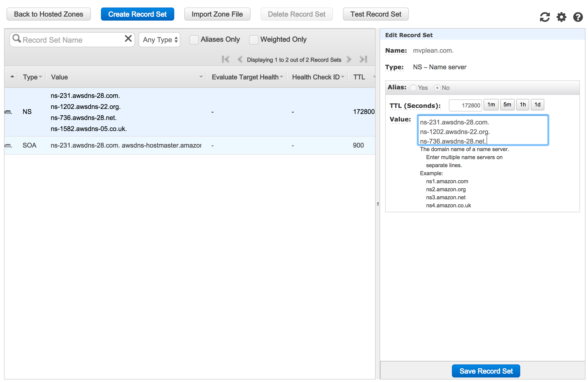Go to first page of record sets
Image resolution: width=588 pixels, height=382 pixels.
225,59
